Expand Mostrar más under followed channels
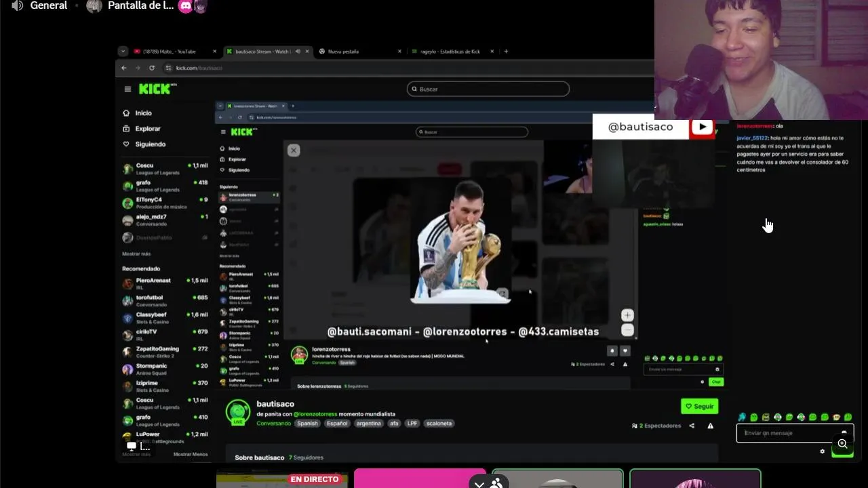Image resolution: width=868 pixels, height=488 pixels. pos(136,253)
